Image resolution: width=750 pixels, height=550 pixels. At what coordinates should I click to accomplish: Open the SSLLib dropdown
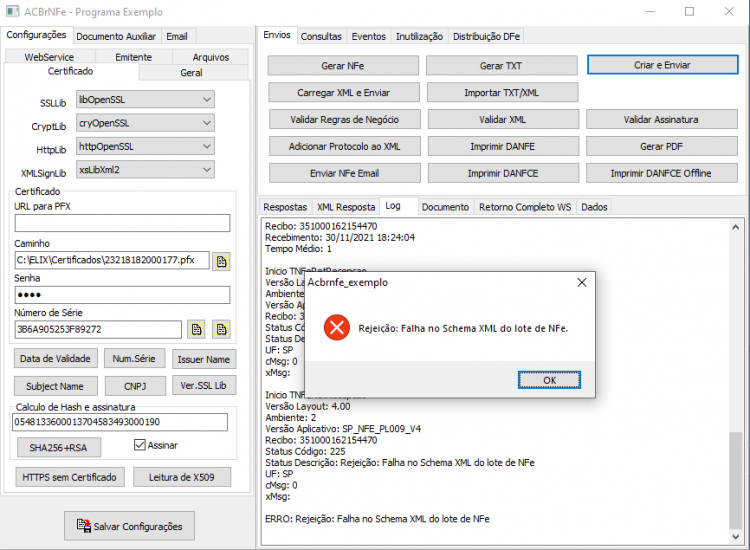[x=145, y=99]
